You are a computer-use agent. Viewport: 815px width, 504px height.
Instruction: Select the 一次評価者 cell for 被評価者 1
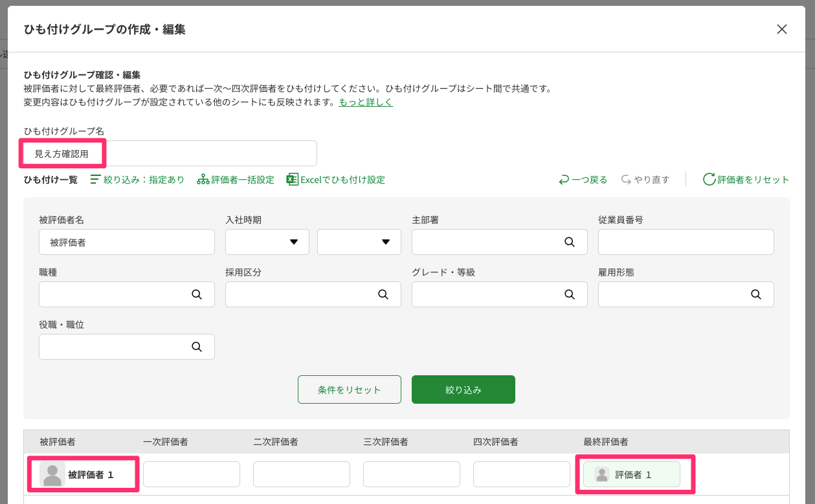(x=192, y=474)
